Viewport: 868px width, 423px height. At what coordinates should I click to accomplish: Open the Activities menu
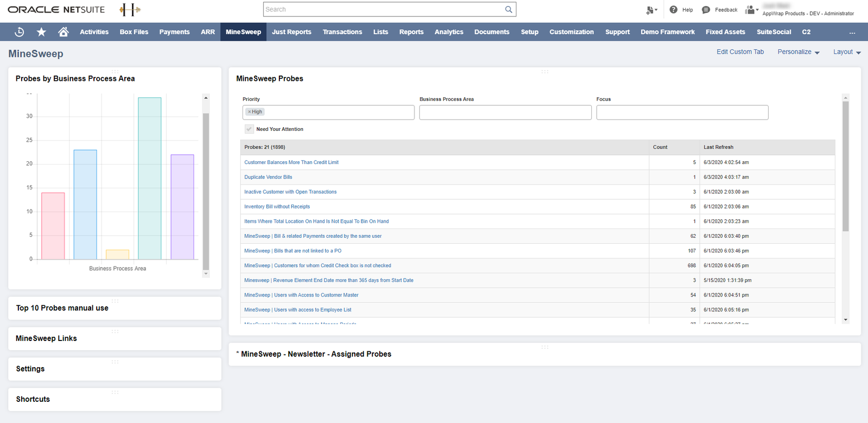click(94, 32)
